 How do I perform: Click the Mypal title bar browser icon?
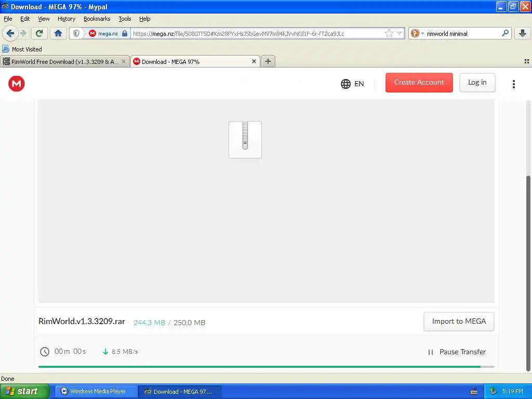pyautogui.click(x=5, y=6)
